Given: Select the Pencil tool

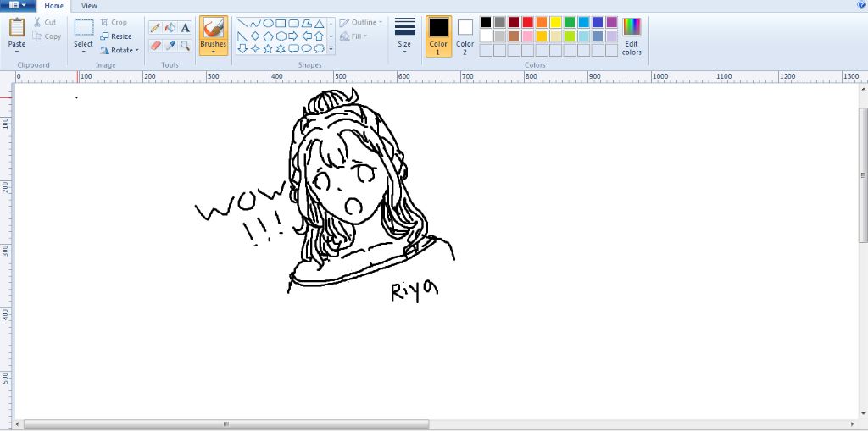Looking at the screenshot, I should coord(156,28).
